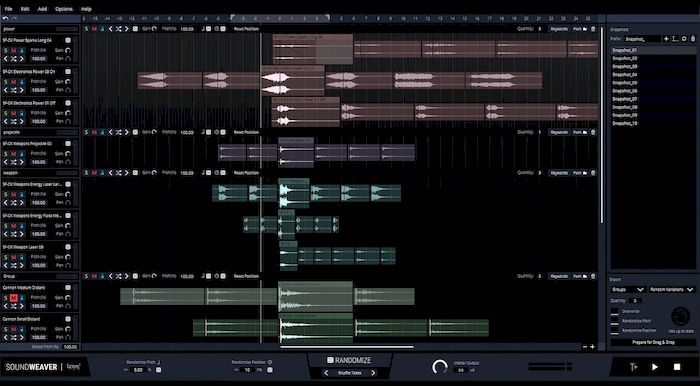The height and width of the screenshot is (386, 700).
Task: Click Prepare for Drag & Drop
Action: pyautogui.click(x=653, y=342)
